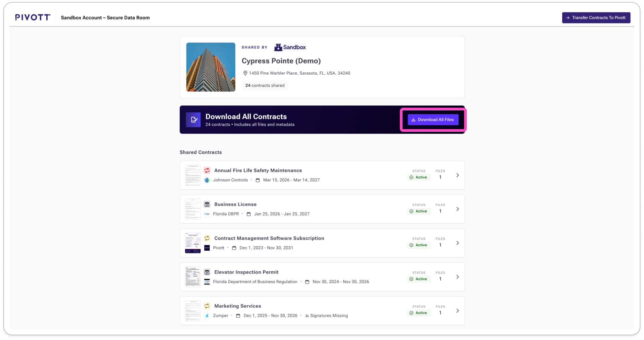Screen dimensions: 644x340
Task: Click the calendar-x icon beside Business License
Action: tap(207, 204)
